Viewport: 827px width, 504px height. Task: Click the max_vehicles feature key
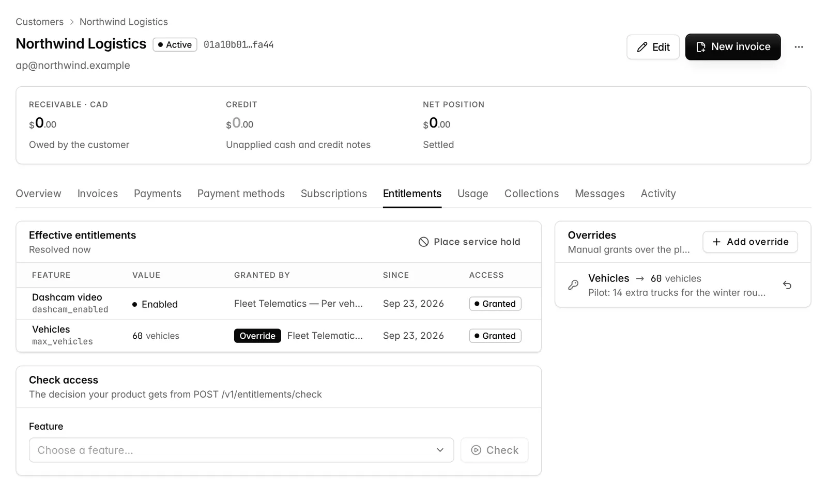click(x=63, y=341)
